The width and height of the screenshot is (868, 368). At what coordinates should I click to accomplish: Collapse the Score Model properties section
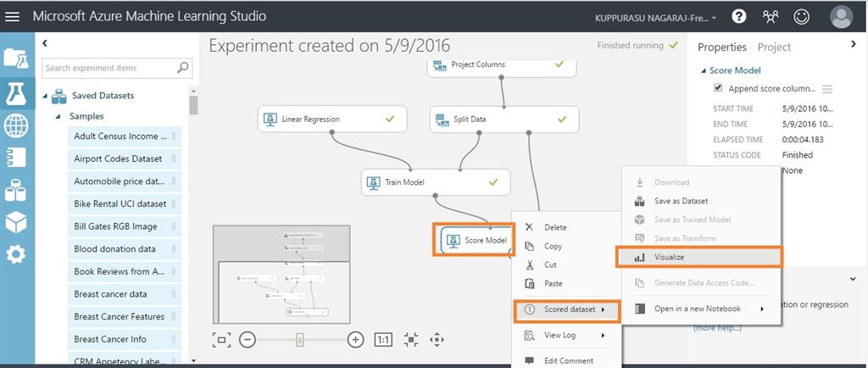click(x=704, y=71)
